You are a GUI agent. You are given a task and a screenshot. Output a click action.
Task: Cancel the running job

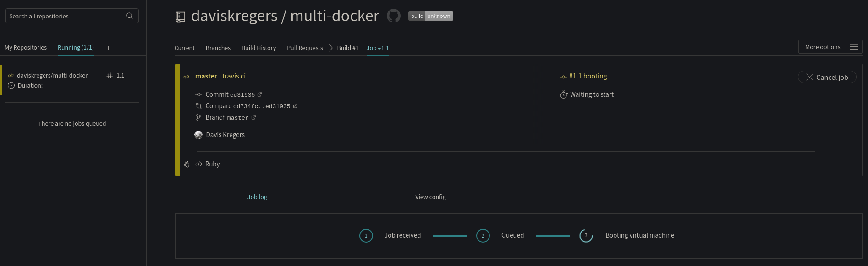click(x=827, y=77)
